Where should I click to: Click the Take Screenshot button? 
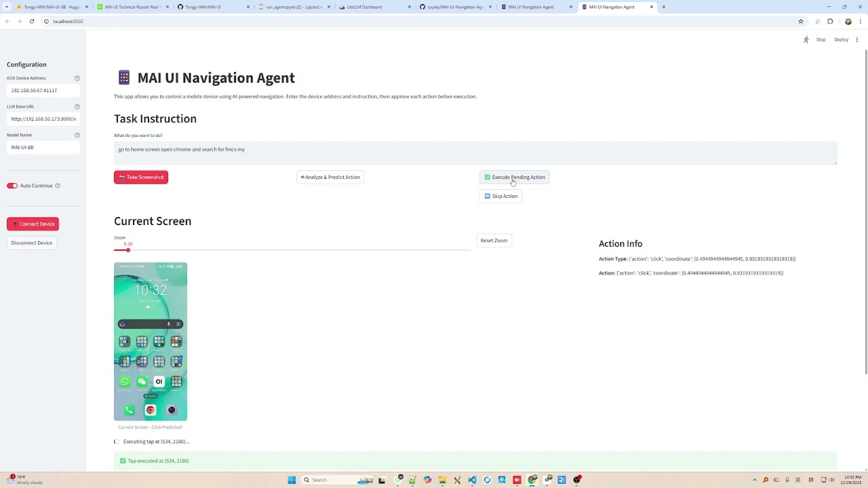click(x=140, y=177)
